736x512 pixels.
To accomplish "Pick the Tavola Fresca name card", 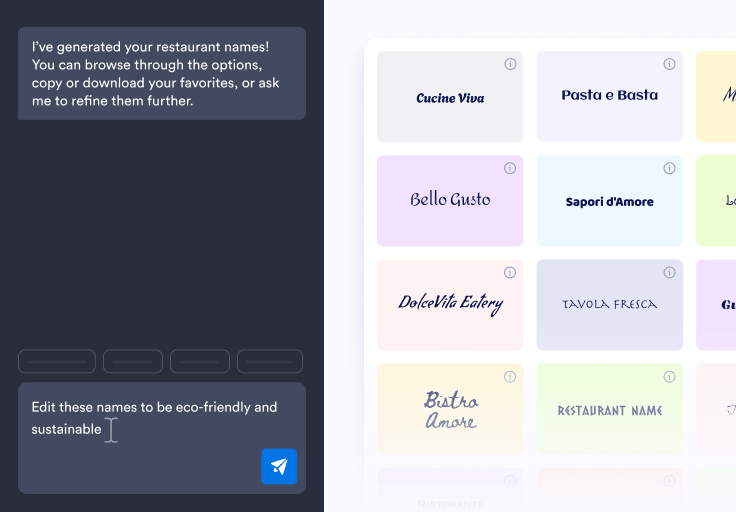I will click(x=610, y=305).
